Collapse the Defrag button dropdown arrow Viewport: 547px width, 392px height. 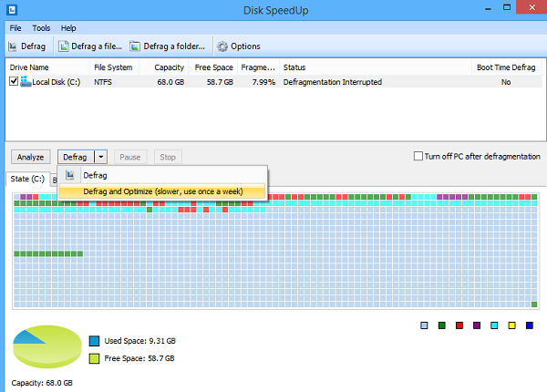click(101, 157)
